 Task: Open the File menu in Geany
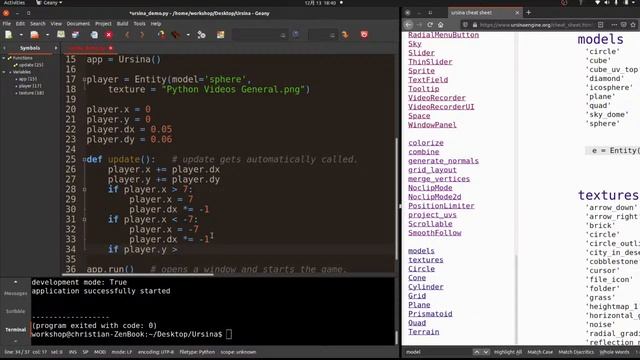[x=7, y=24]
